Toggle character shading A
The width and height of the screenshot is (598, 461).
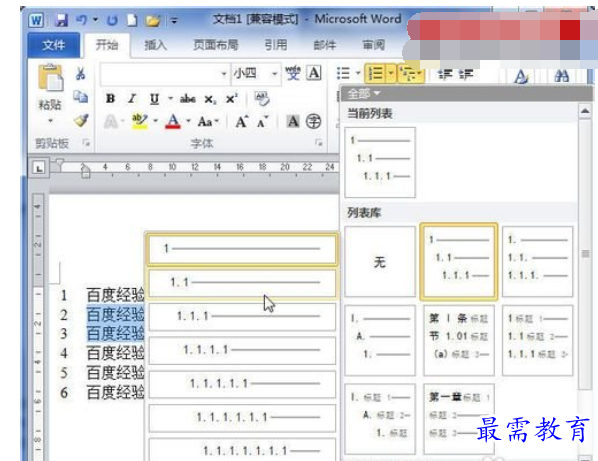point(293,122)
